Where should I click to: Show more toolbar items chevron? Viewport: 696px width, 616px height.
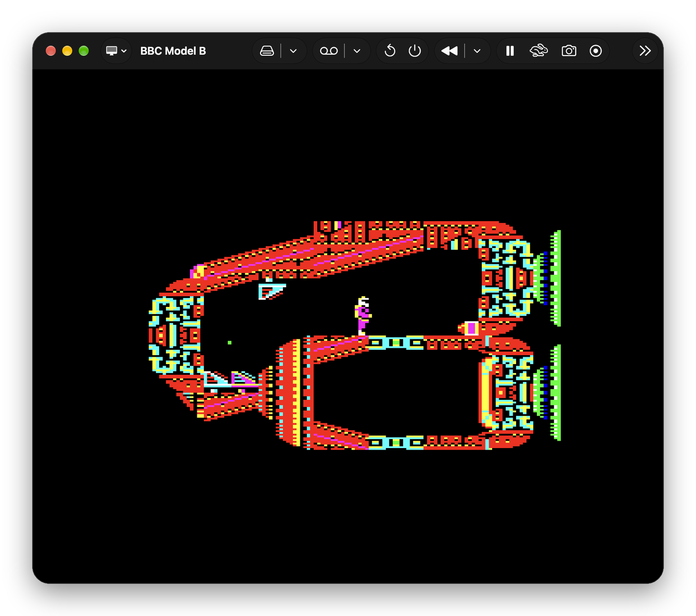[645, 51]
